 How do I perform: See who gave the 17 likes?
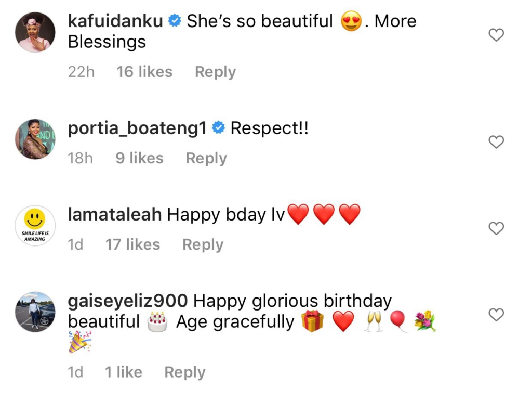(x=132, y=244)
